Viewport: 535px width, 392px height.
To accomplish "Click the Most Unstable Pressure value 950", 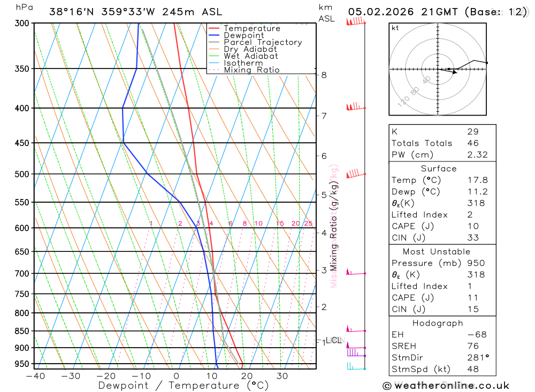I will [476, 263].
